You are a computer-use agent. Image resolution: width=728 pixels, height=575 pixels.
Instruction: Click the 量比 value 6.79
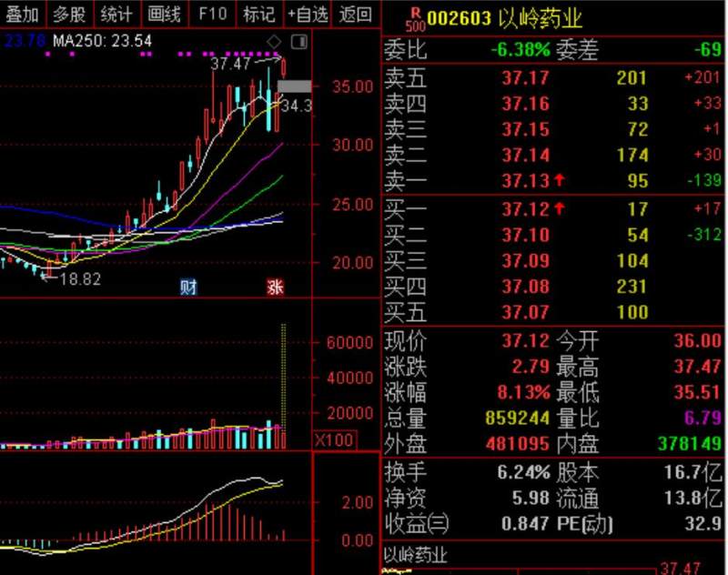tap(703, 419)
